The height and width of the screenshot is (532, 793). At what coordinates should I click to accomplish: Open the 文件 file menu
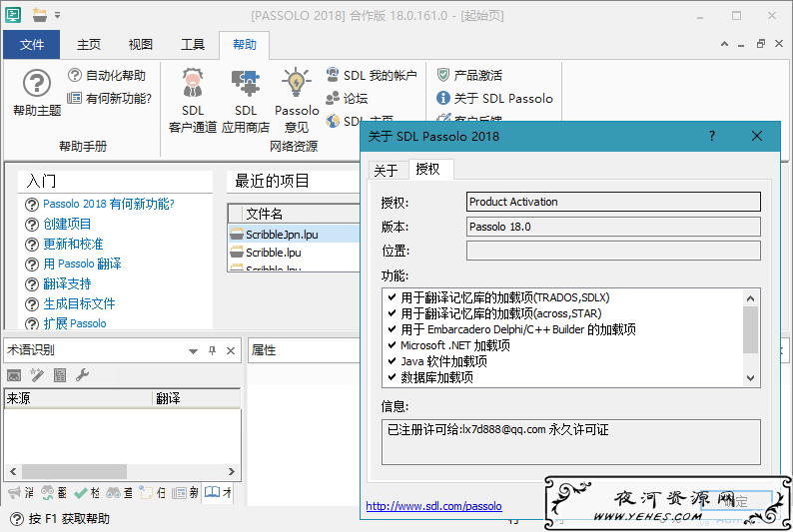tap(31, 45)
